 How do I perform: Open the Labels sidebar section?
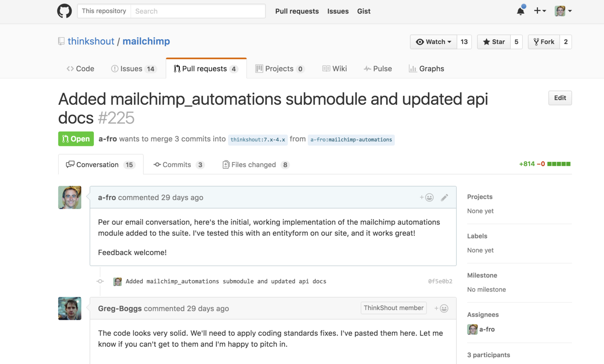pos(477,236)
